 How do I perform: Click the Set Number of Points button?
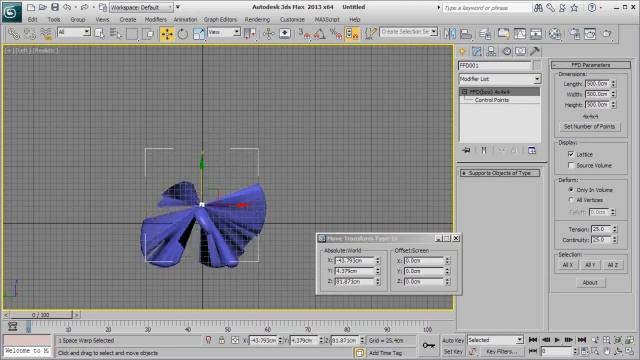tap(589, 127)
